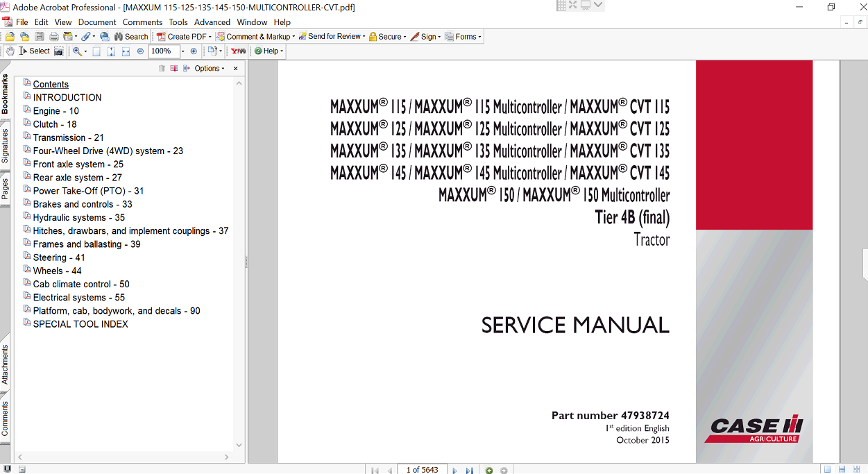Toggle Continuous page layout view
The height and width of the screenshot is (474, 868).
click(842, 470)
